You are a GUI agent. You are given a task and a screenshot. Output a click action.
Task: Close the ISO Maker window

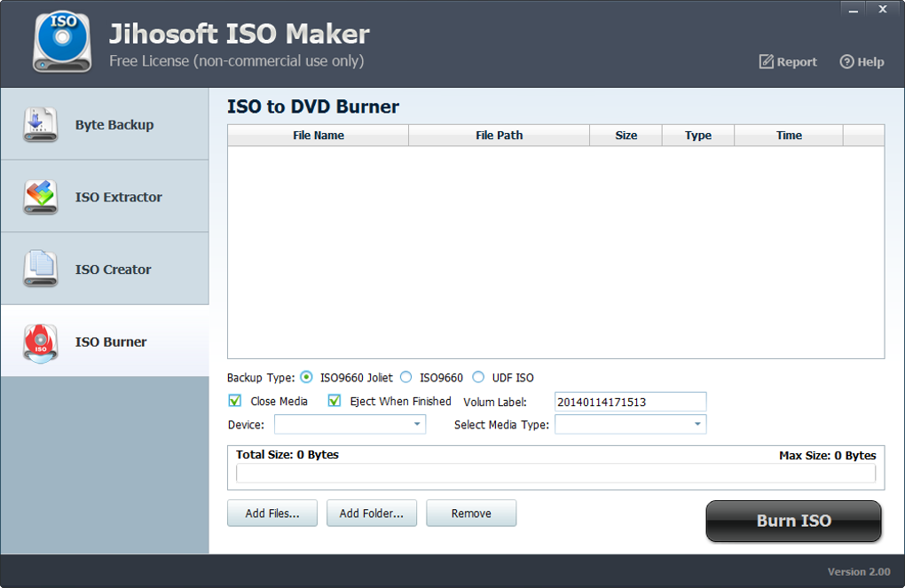coord(883,9)
